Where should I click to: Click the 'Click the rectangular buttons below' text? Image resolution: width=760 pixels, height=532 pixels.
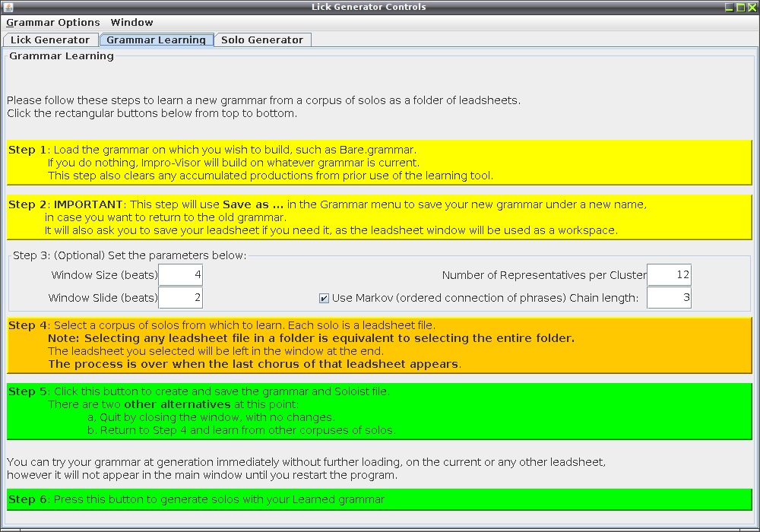(x=152, y=113)
